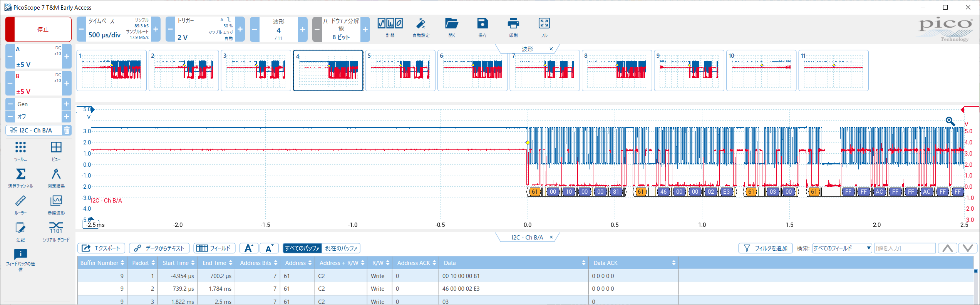Open the tools (ツール) dots menu
Image resolution: width=980 pixels, height=305 pixels.
(20, 151)
